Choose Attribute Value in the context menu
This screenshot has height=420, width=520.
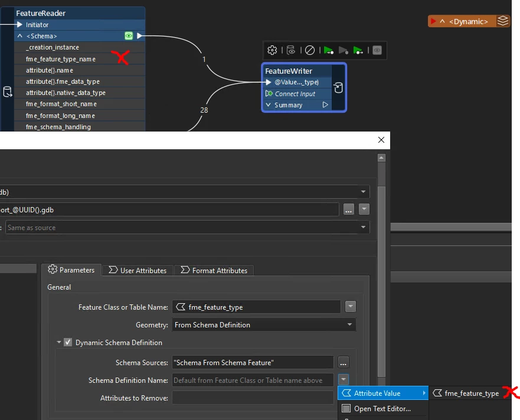[383, 393]
